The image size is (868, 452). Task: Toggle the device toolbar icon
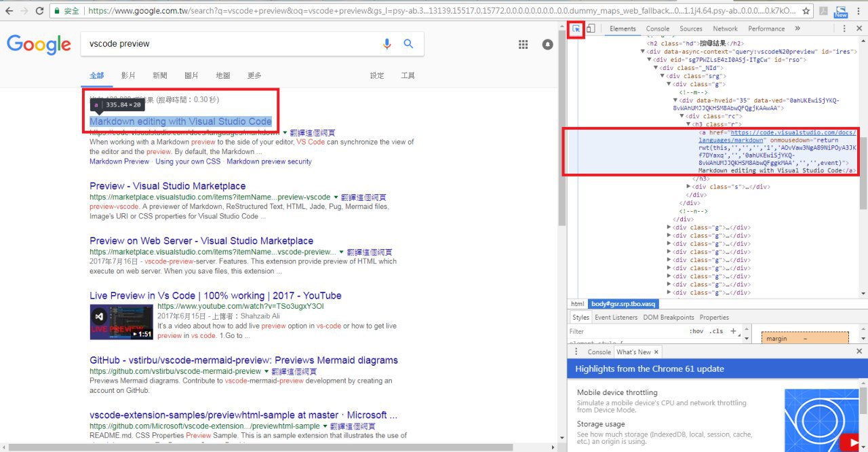[x=591, y=29]
